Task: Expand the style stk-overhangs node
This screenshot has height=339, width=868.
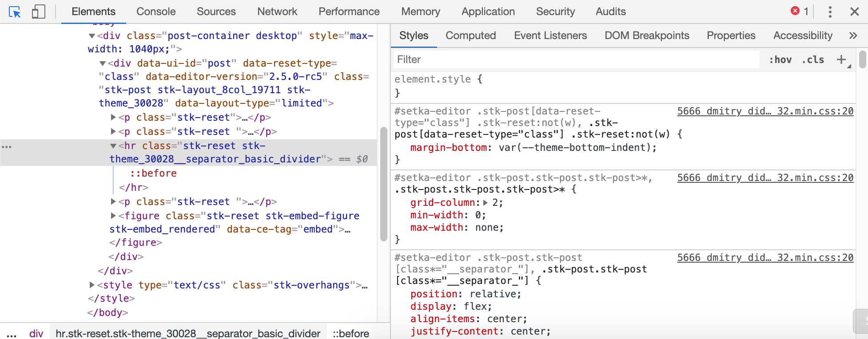Action: pyautogui.click(x=92, y=285)
